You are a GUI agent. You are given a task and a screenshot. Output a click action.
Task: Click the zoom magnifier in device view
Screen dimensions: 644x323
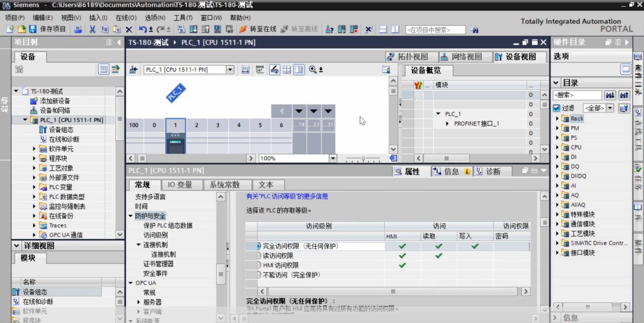tap(313, 70)
